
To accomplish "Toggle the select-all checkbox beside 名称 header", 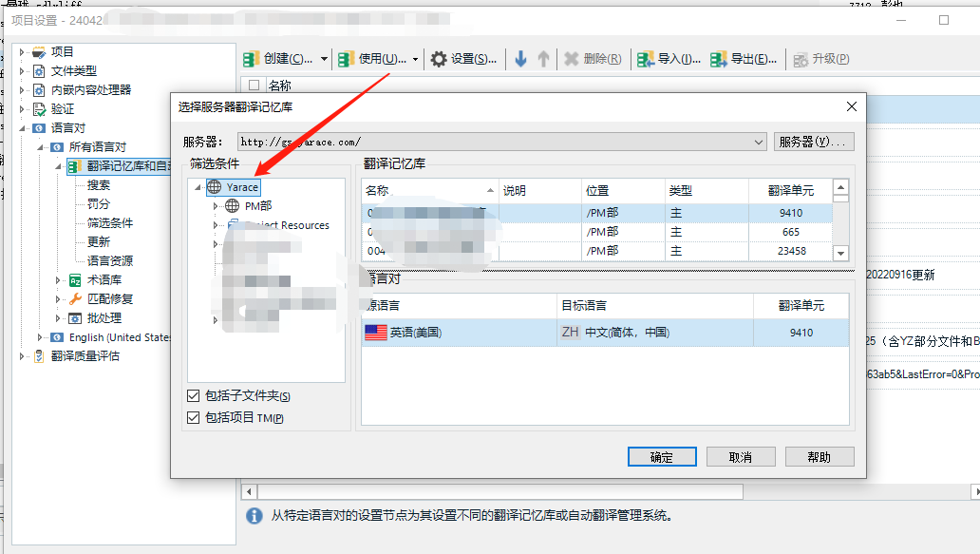I will point(254,85).
